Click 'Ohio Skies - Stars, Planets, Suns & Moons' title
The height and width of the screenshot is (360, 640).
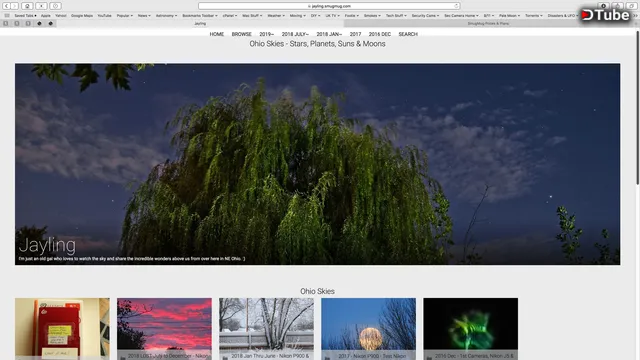pyautogui.click(x=318, y=44)
